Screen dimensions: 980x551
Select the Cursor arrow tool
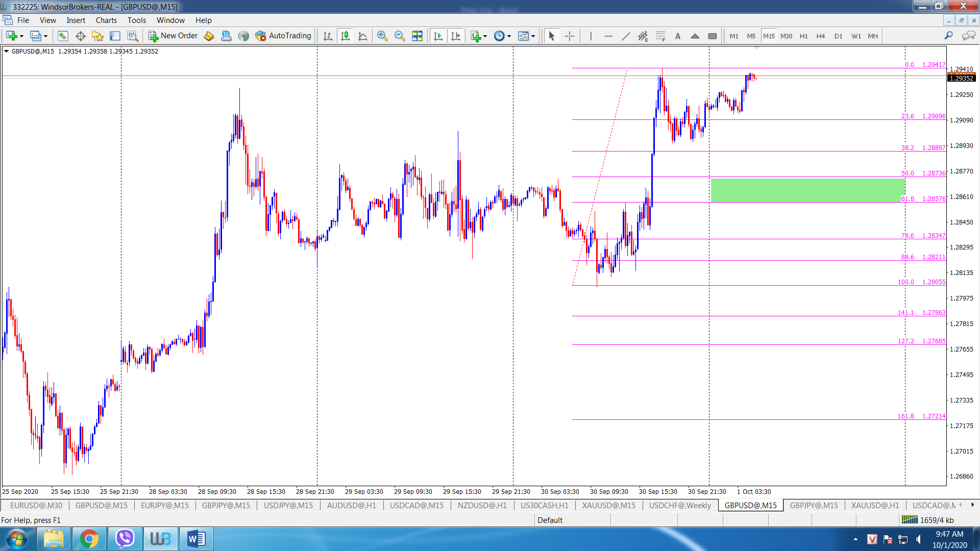[551, 36]
